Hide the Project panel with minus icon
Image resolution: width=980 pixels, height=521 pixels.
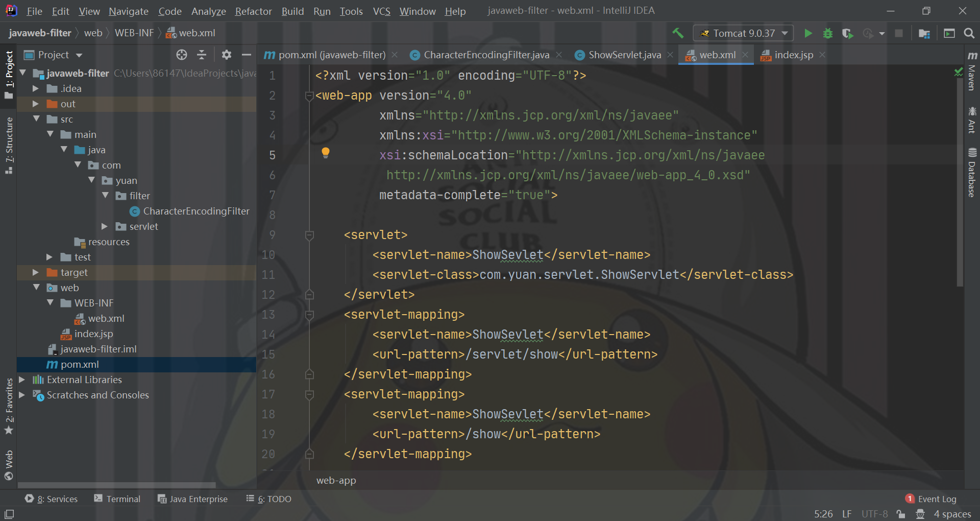point(247,55)
